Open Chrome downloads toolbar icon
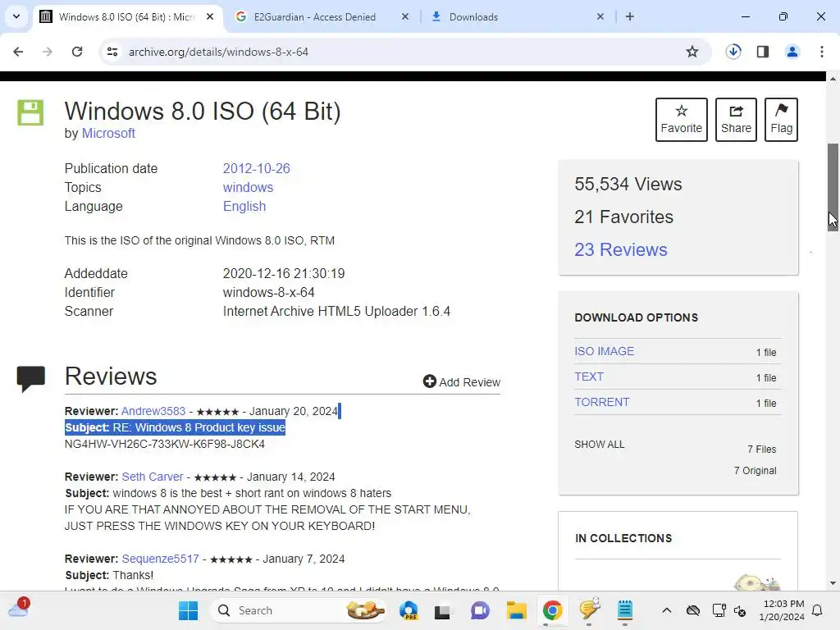 click(733, 52)
